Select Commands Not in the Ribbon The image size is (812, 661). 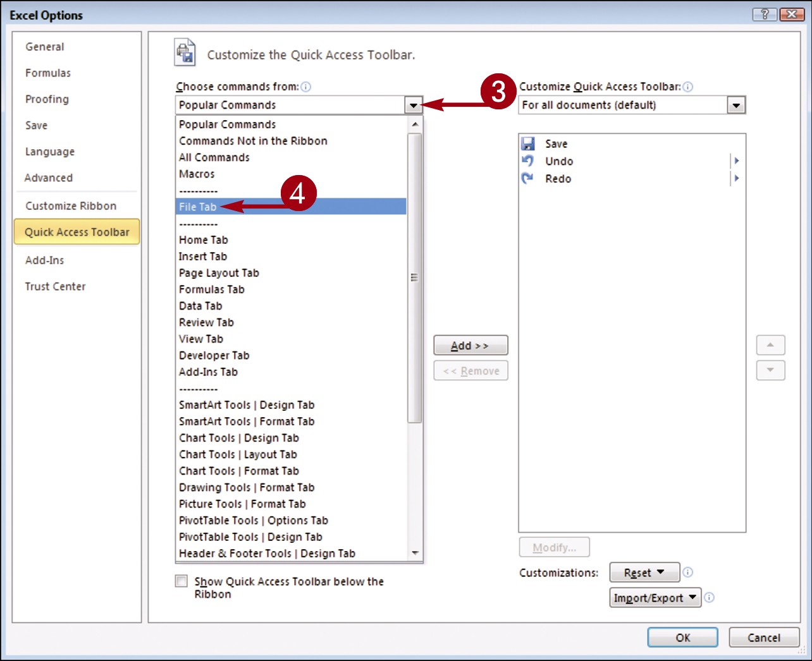click(x=291, y=141)
